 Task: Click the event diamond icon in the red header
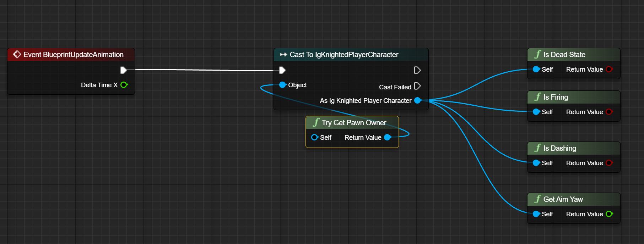click(17, 54)
